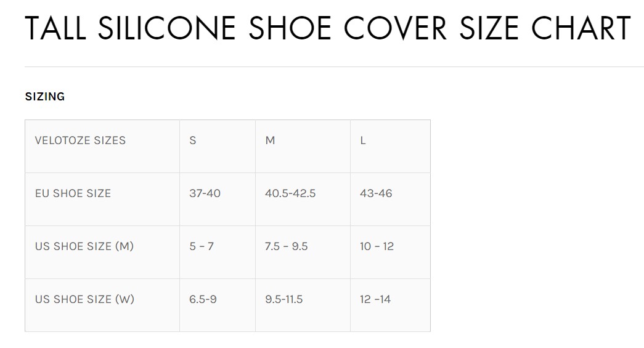Select the EU SHOE SIZE row label
Image resolution: width=644 pixels, height=348 pixels.
tap(73, 193)
